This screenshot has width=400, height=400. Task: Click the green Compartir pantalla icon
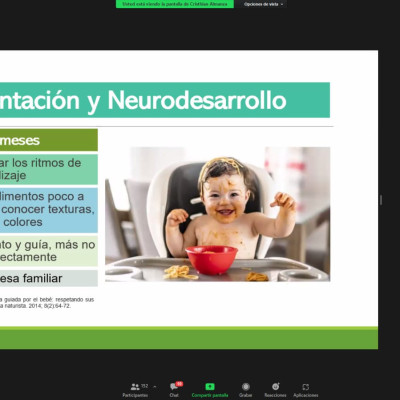click(x=210, y=387)
